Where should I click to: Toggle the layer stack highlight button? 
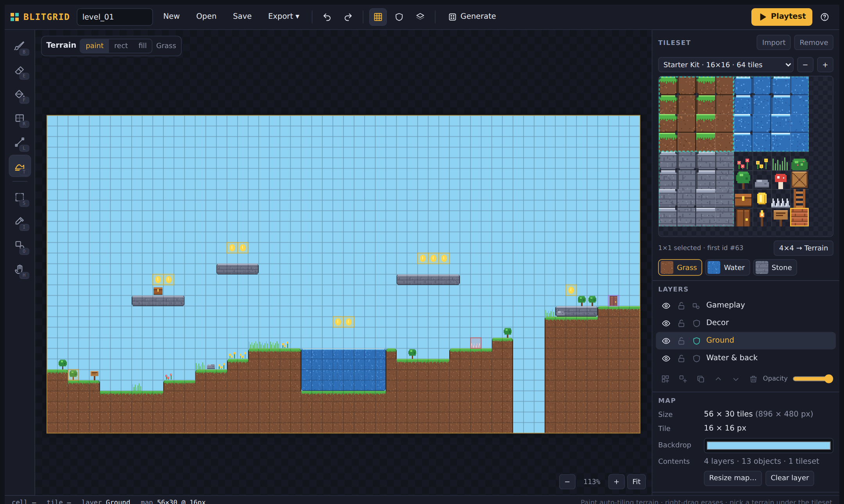click(x=420, y=17)
